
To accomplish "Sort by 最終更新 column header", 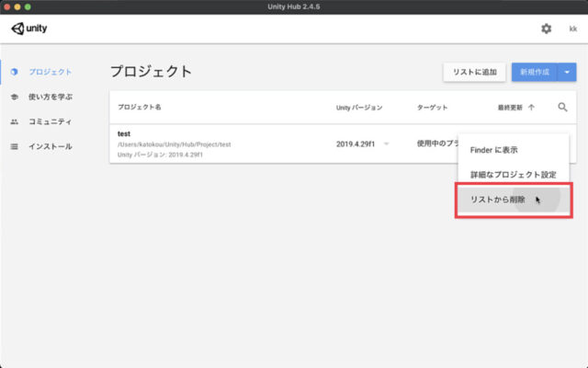I will tap(510, 108).
